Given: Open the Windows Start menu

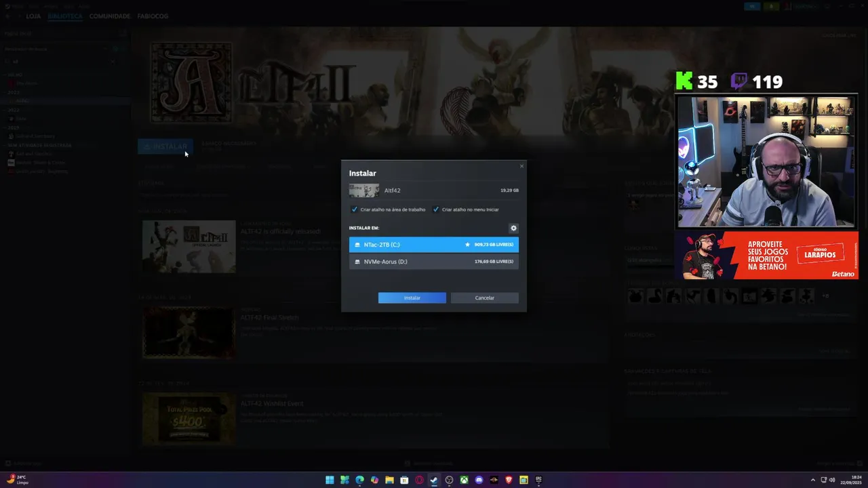Looking at the screenshot, I should click(330, 480).
